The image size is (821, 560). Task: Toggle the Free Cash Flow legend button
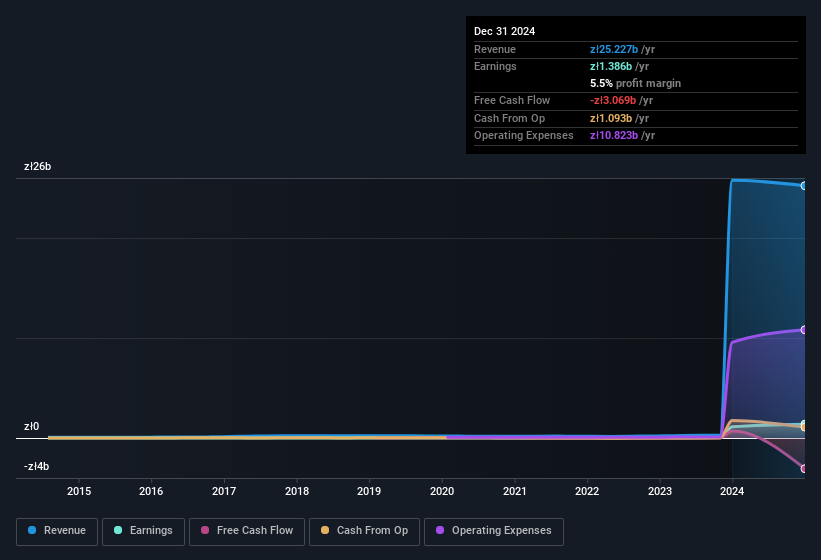[x=247, y=531]
